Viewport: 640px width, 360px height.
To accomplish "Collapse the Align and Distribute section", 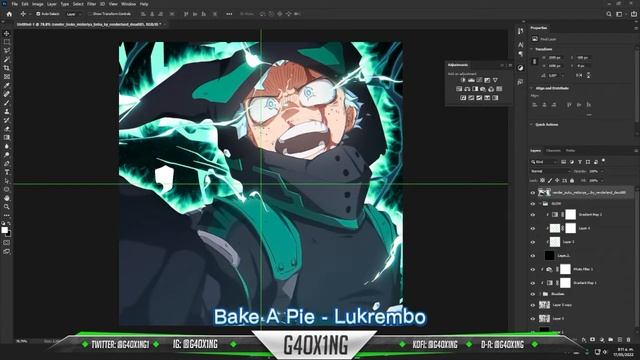I will tap(532, 88).
